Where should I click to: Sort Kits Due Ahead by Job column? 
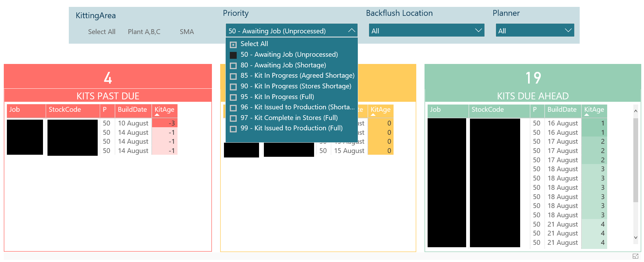pos(448,111)
